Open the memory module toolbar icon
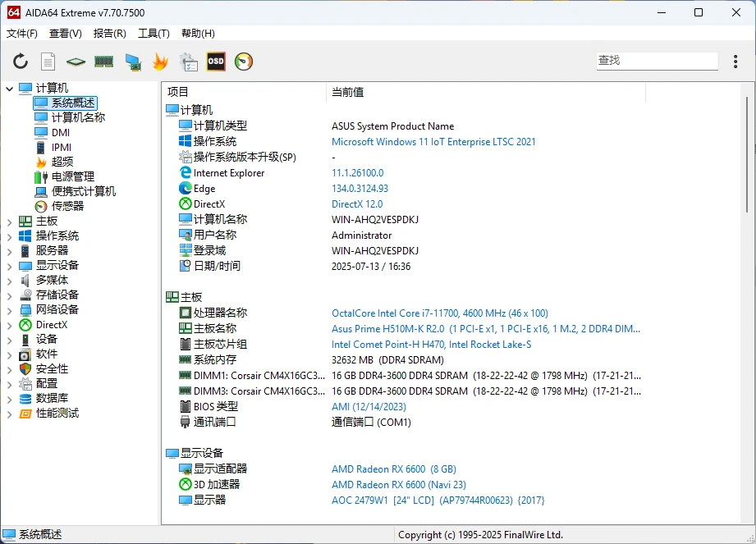This screenshot has height=544, width=756. 103,62
